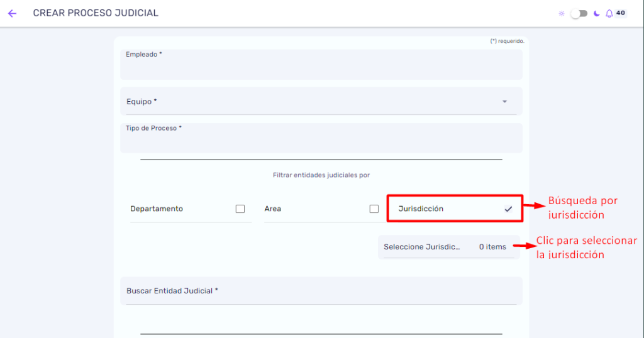The image size is (644, 338).
Task: Focus the Buscar Entidad Judicial field
Action: pyautogui.click(x=321, y=291)
